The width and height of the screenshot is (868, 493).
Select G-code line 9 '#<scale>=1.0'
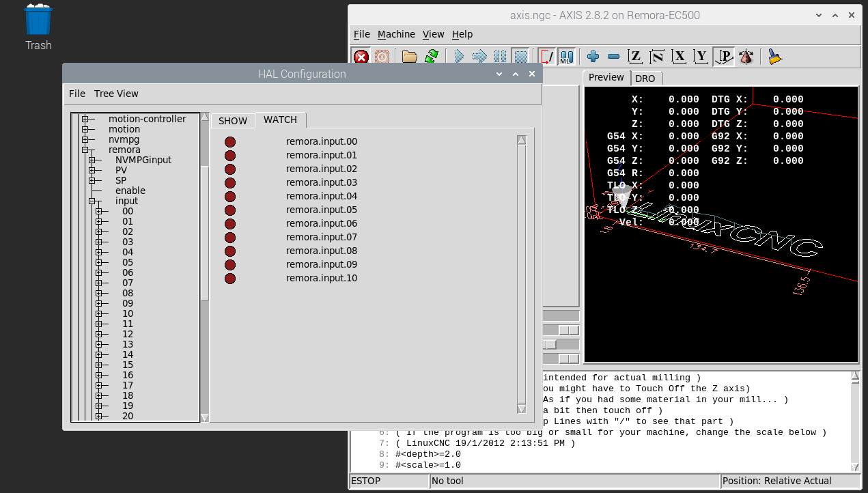click(428, 465)
